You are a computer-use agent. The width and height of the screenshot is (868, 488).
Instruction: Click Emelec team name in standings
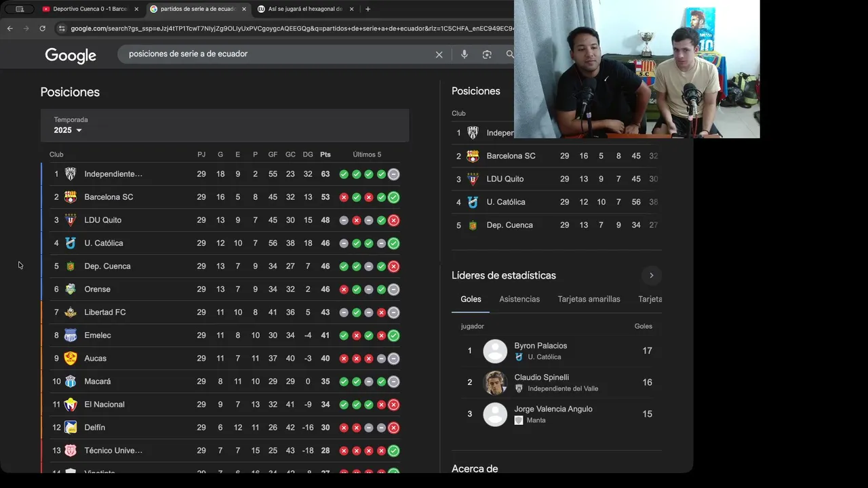click(98, 335)
